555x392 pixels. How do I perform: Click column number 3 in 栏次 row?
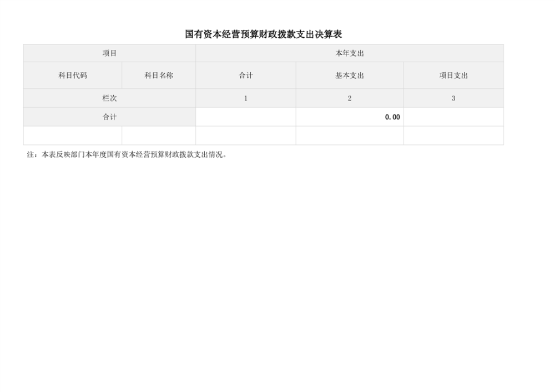coord(453,98)
